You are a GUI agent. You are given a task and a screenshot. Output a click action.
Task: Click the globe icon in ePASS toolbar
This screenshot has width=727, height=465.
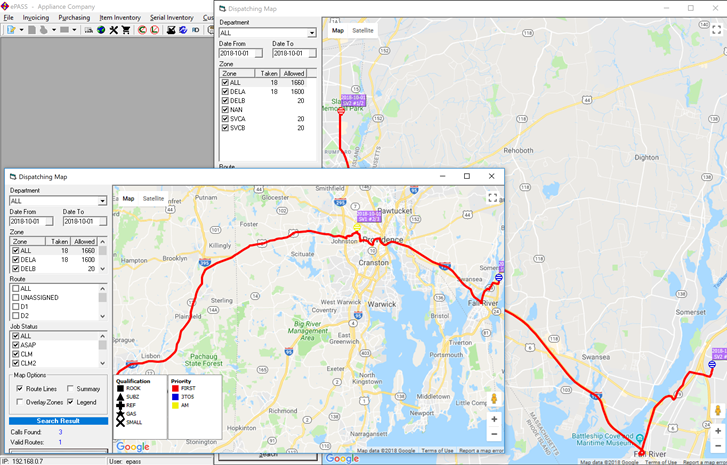[x=101, y=30]
